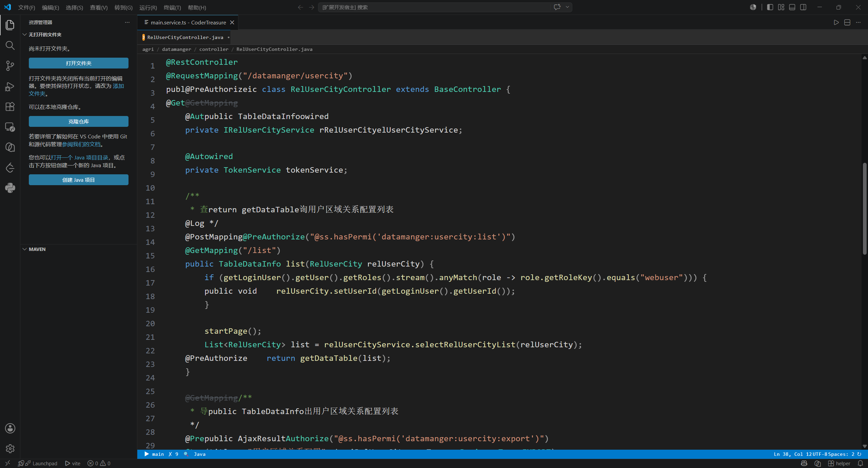Open editor More Actions ellipsis menu
Screen dimensions: 868x468
click(x=858, y=22)
